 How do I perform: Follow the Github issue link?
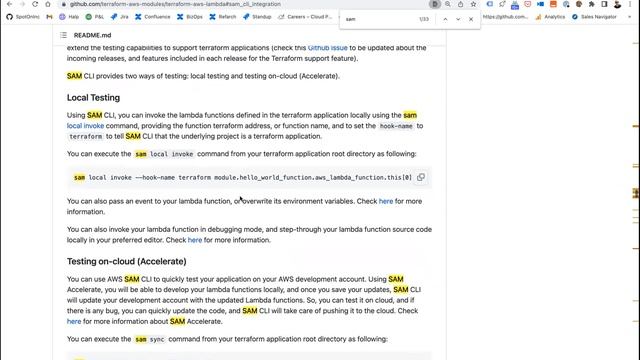[x=328, y=48]
